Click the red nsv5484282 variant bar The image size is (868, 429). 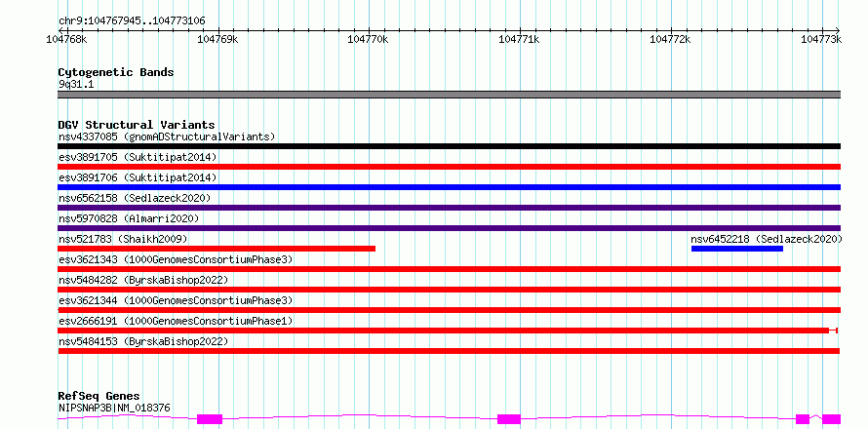tap(449, 290)
